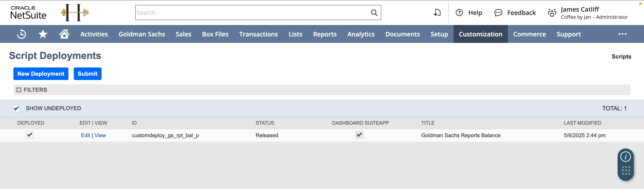Click the Oracle NetSuite logo

pyautogui.click(x=28, y=13)
